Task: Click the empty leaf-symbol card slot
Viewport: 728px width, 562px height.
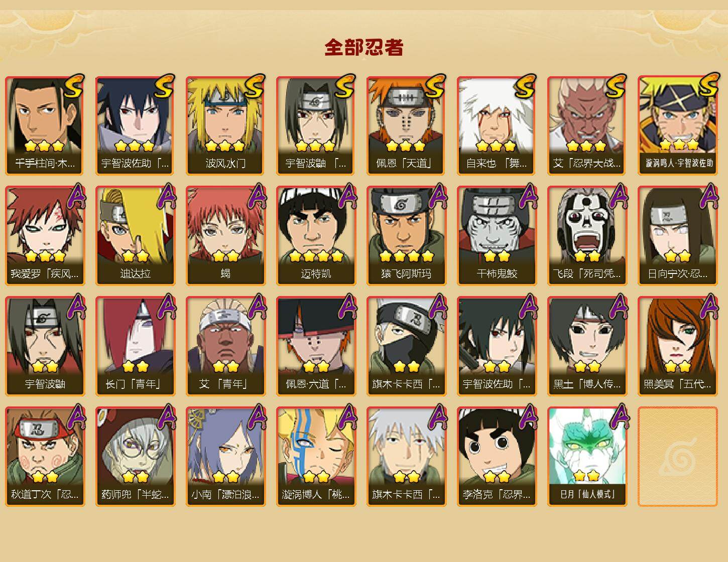Action: coord(677,457)
